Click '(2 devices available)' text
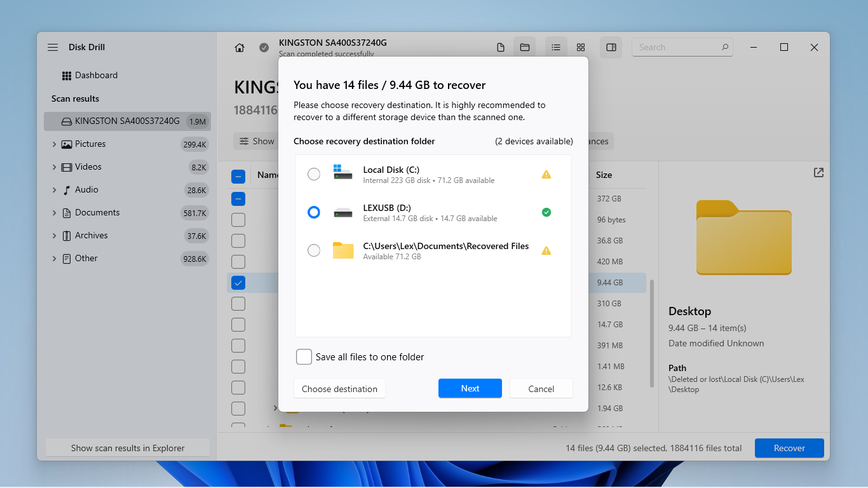 click(x=534, y=141)
